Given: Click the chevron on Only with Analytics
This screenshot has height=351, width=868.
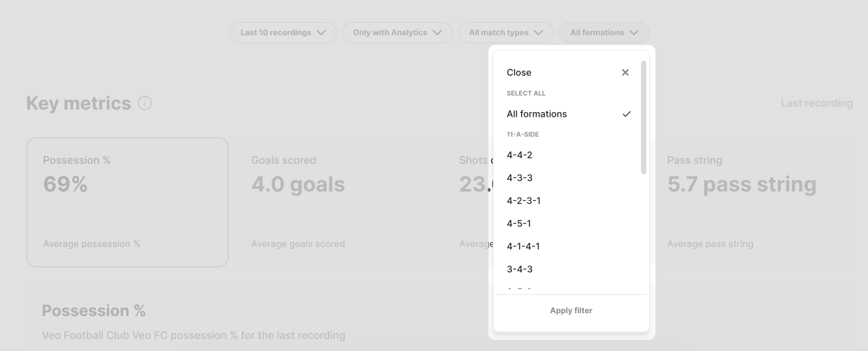Looking at the screenshot, I should pyautogui.click(x=437, y=33).
